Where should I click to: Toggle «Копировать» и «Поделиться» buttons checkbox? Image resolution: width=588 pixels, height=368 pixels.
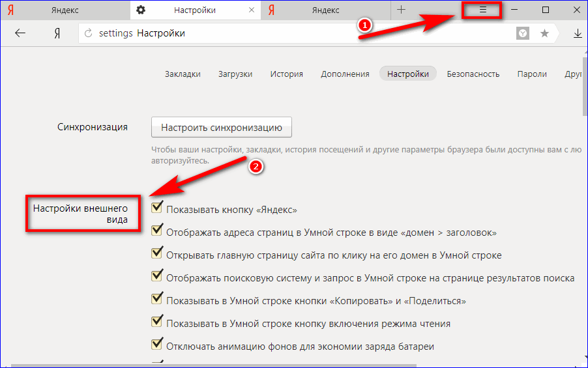click(x=157, y=298)
